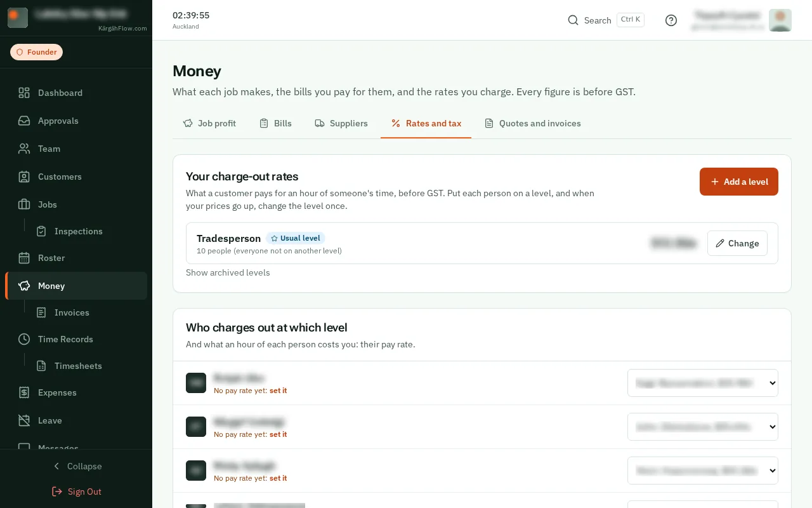This screenshot has width=812, height=508.
Task: Click the Usual level badge
Action: tap(296, 238)
